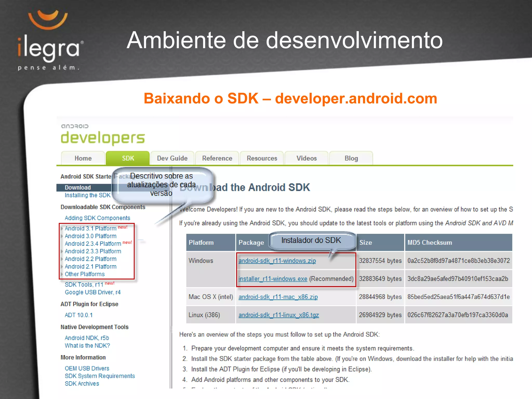Select the 26984929 bytes size cell
Screen dimensions: 532x399
tap(380, 315)
